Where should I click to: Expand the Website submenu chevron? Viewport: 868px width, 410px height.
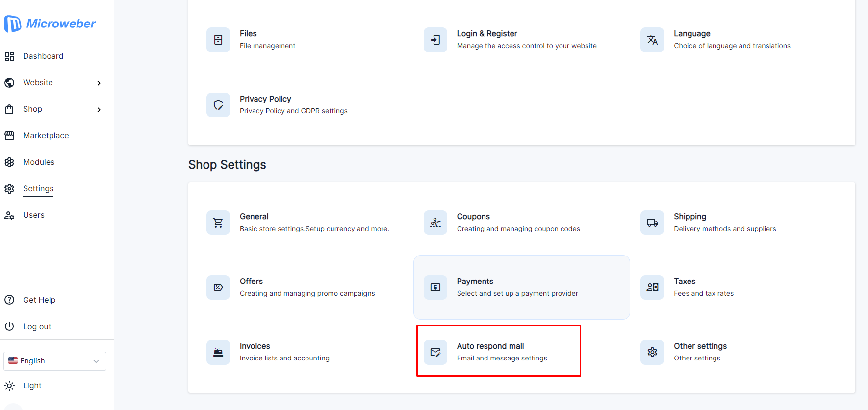point(99,83)
